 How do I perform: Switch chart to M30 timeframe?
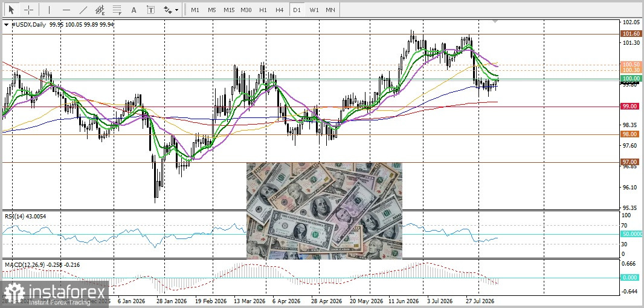pyautogui.click(x=246, y=10)
